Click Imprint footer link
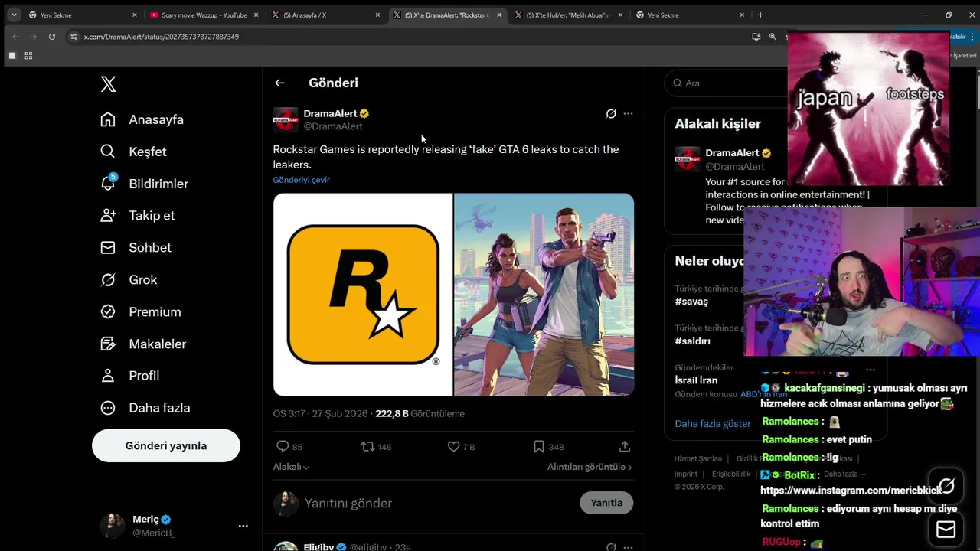 (686, 474)
